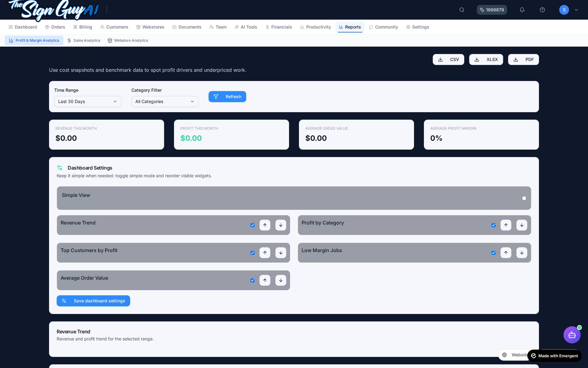Click the Website globe button
This screenshot has width=588, height=368.
tap(514, 355)
